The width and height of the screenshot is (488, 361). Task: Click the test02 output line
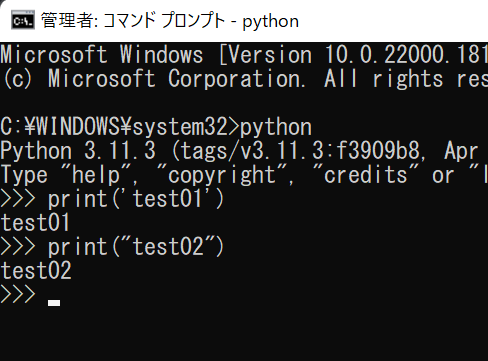pyautogui.click(x=36, y=270)
